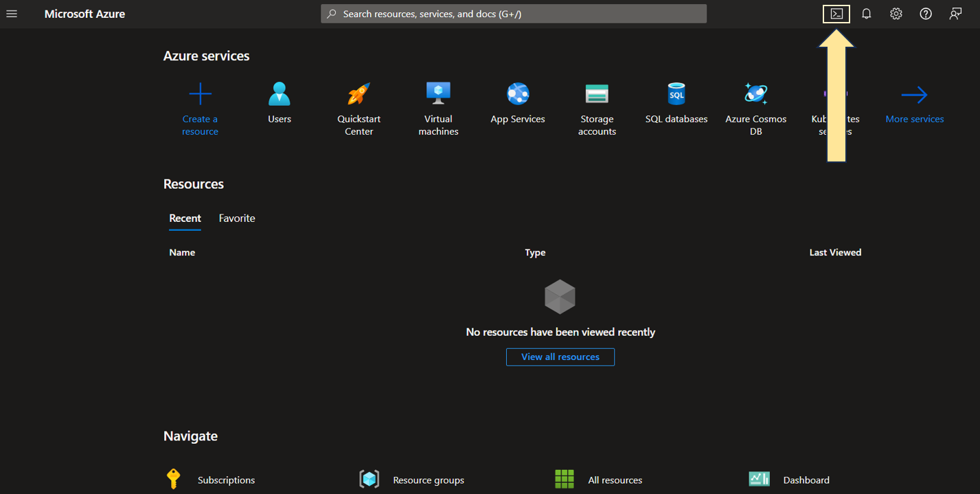
Task: Switch to the Favorite resources tab
Action: click(237, 218)
